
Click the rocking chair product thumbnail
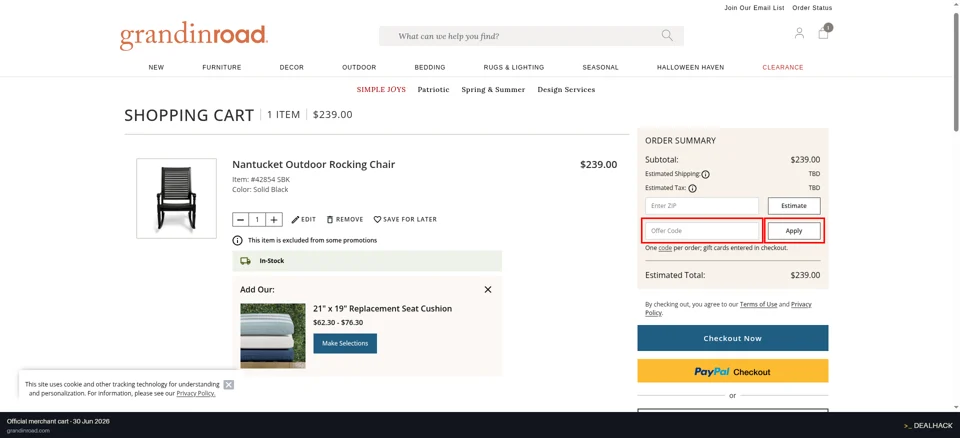pyautogui.click(x=176, y=198)
